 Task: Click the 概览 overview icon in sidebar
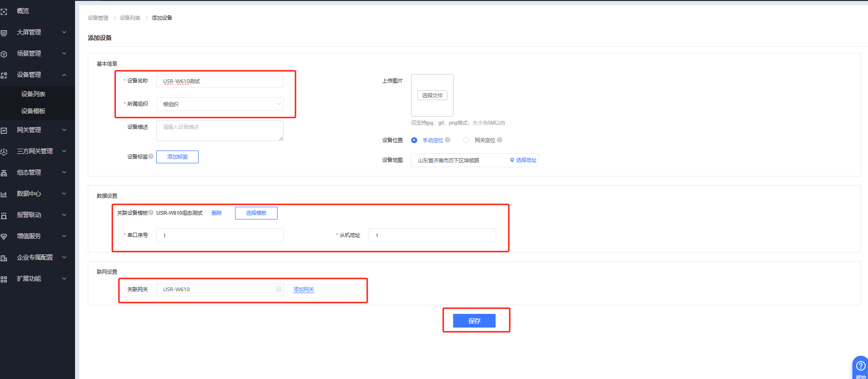(4, 11)
